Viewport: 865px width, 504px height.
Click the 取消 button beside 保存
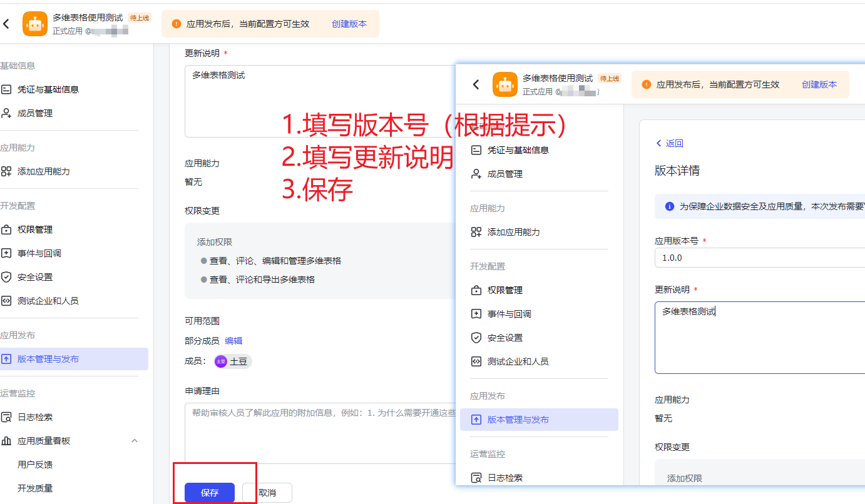267,493
